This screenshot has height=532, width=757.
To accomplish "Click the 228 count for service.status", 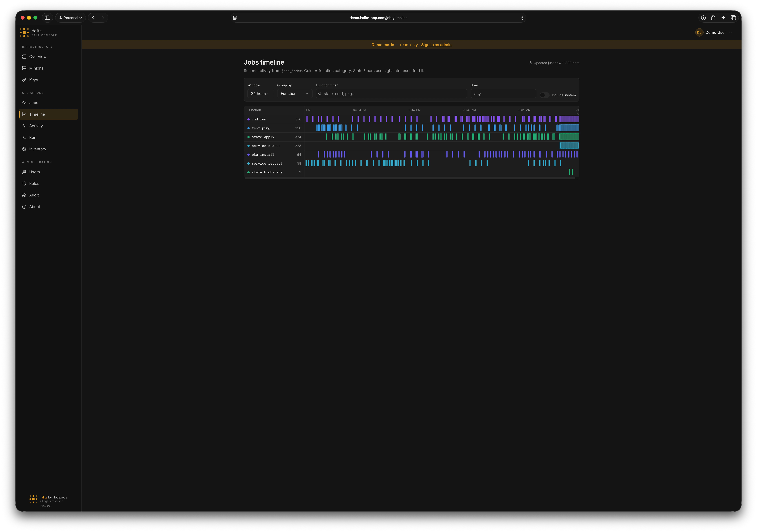I will tap(298, 146).
